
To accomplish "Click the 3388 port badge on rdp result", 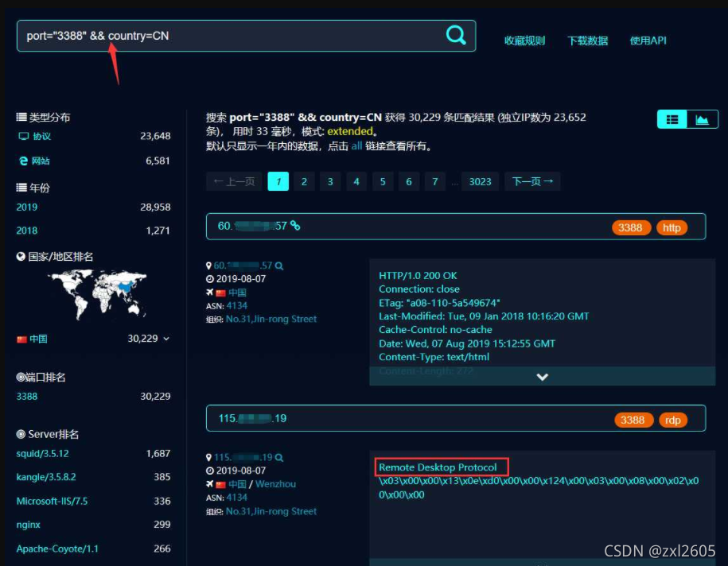I will tap(633, 420).
